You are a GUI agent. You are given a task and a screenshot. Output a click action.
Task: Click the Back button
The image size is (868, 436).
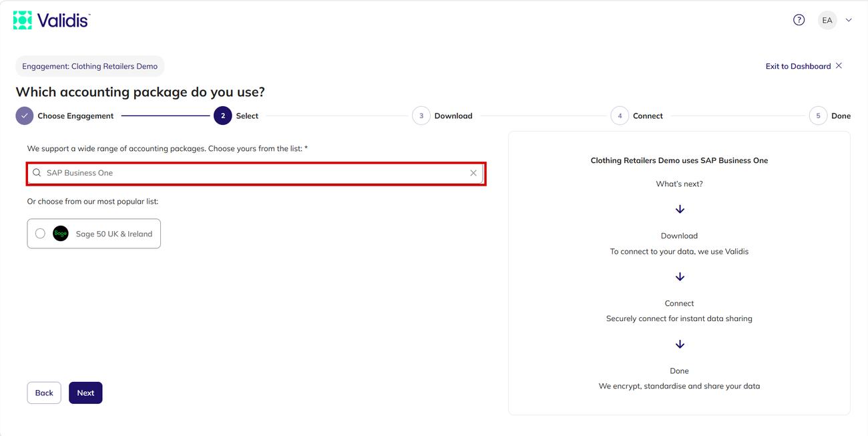(44, 393)
